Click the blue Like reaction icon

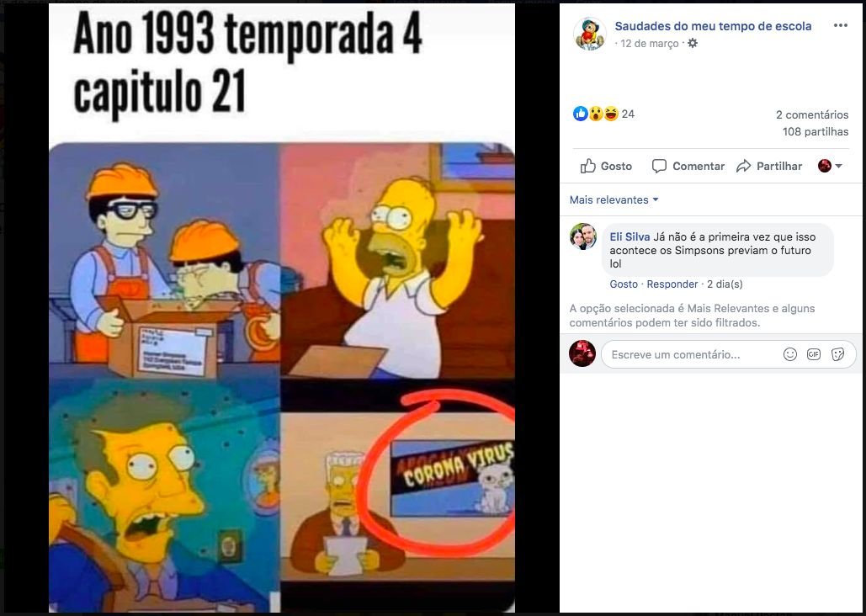pyautogui.click(x=580, y=114)
